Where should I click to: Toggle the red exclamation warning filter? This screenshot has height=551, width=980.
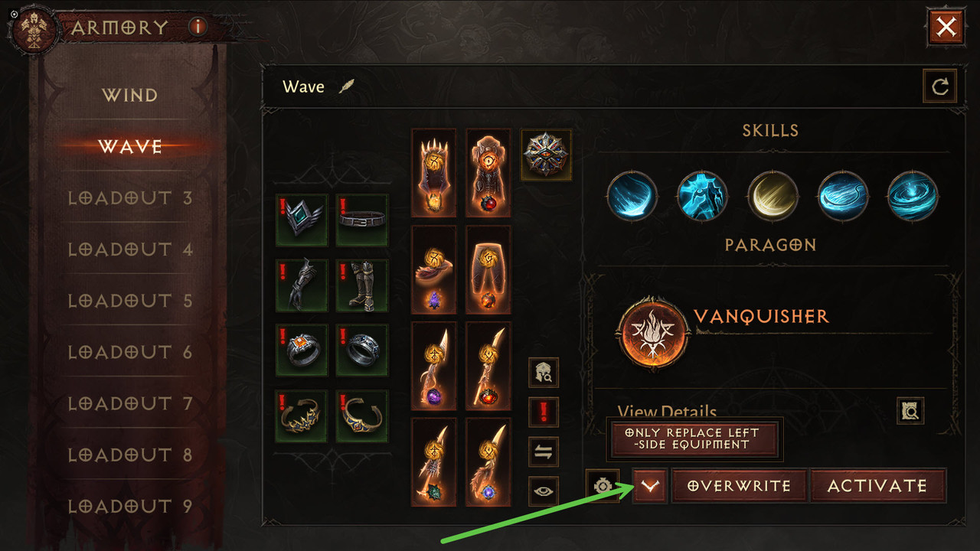click(x=544, y=412)
